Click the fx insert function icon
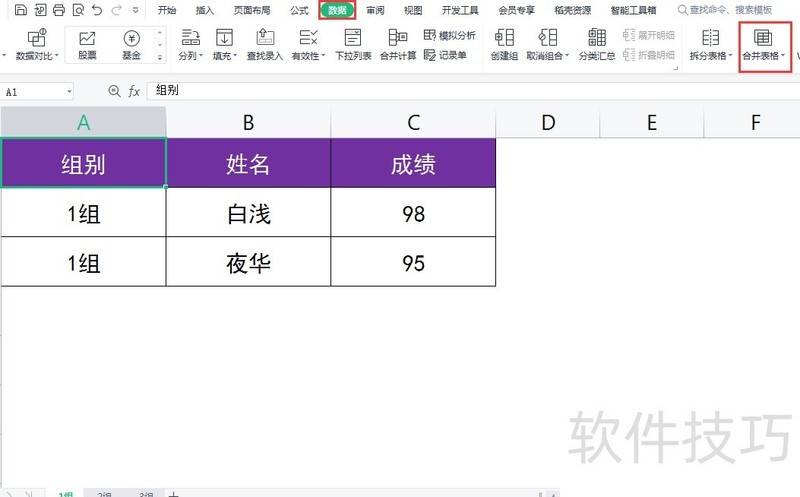800x497 pixels. (134, 91)
